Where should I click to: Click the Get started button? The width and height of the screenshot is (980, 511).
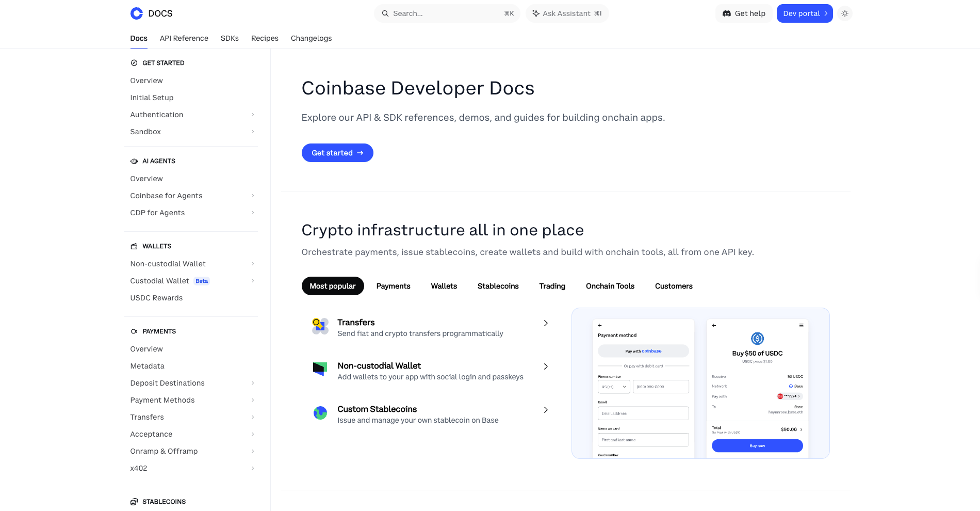point(337,153)
